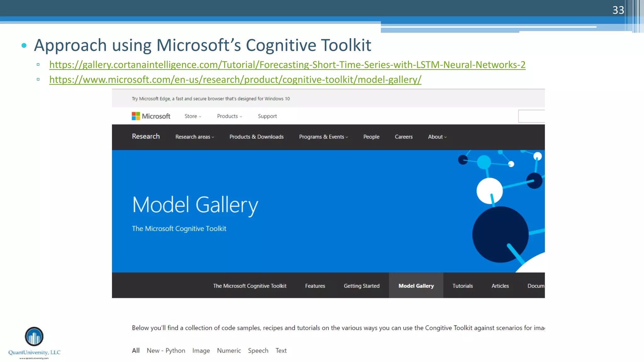The height and width of the screenshot is (362, 644).
Task: Select the Model Gallery tab
Action: pos(416,286)
